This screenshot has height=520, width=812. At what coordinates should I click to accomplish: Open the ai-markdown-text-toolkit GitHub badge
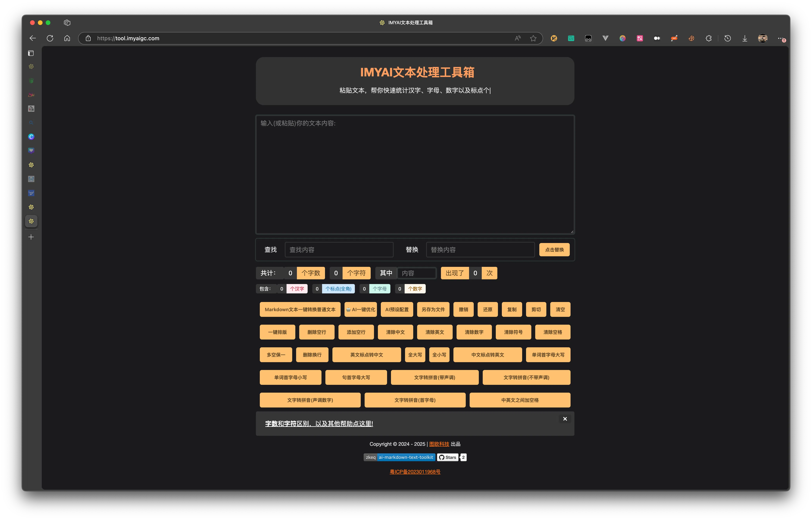click(399, 457)
